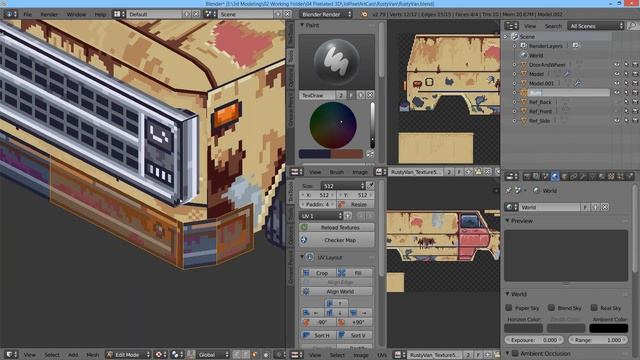Select RenderLayers in the outliner
The width and height of the screenshot is (640, 360).
pos(545,46)
